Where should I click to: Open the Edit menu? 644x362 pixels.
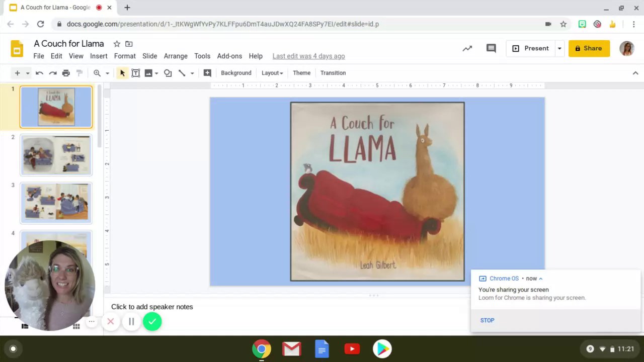point(56,56)
